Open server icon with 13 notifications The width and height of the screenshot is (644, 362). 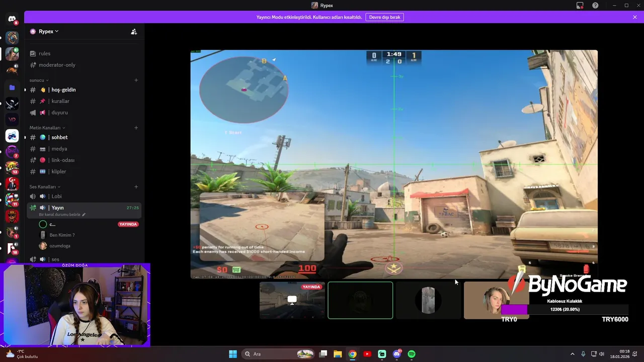[12, 168]
